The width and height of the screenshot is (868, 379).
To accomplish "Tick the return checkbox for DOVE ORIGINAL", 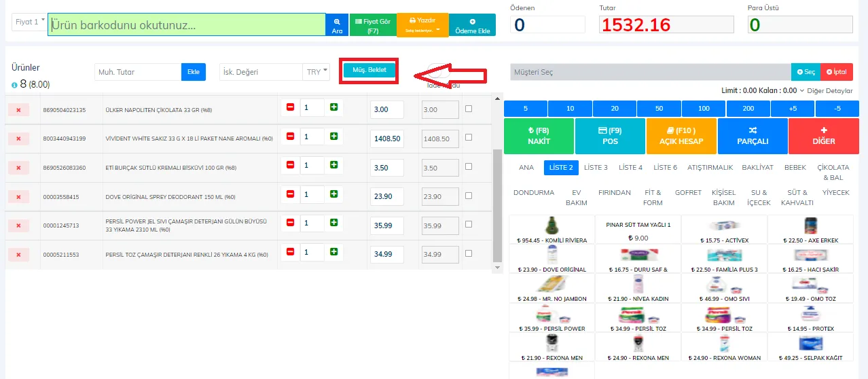I will tap(469, 196).
